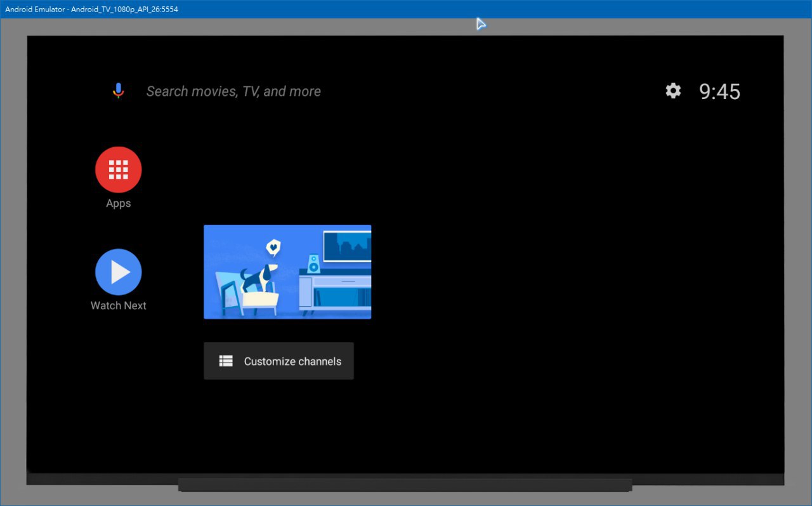This screenshot has width=812, height=506.
Task: Click the speaker in the channel illustration
Action: [313, 264]
